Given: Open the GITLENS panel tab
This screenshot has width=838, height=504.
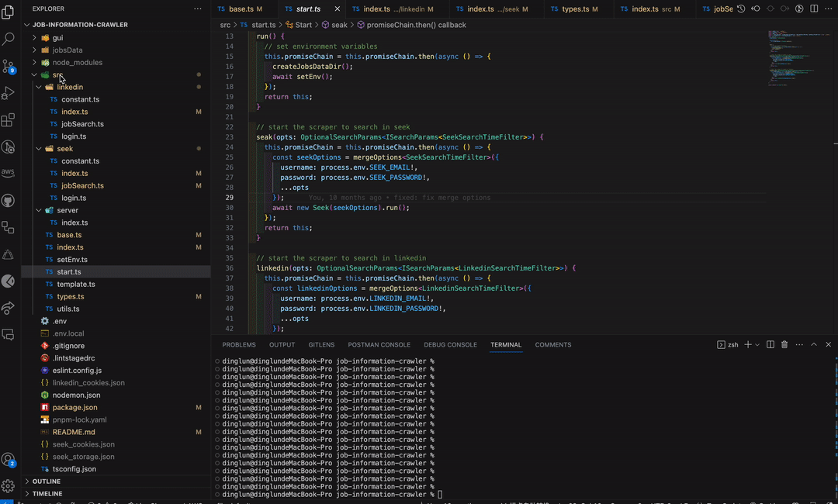Looking at the screenshot, I should [x=321, y=345].
